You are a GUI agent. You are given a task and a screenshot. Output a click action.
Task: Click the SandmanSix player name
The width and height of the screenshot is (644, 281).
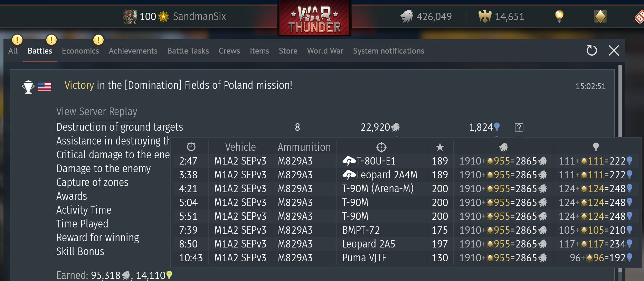coord(199,16)
